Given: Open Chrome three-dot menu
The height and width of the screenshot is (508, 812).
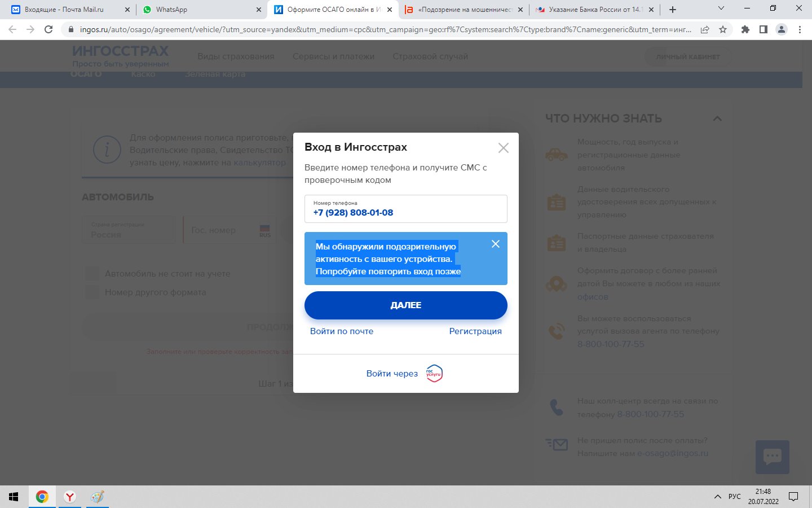Looking at the screenshot, I should point(800,29).
